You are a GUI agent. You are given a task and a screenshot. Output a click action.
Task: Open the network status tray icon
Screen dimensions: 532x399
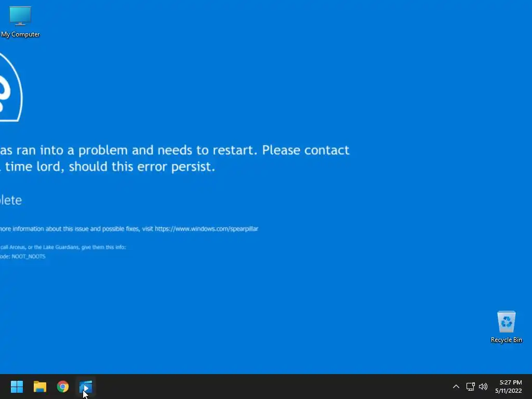point(470,387)
